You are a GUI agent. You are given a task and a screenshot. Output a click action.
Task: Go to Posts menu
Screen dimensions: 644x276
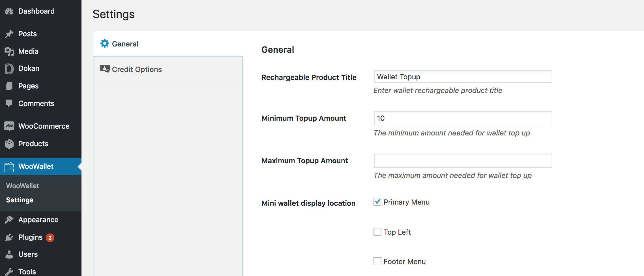(x=41, y=34)
